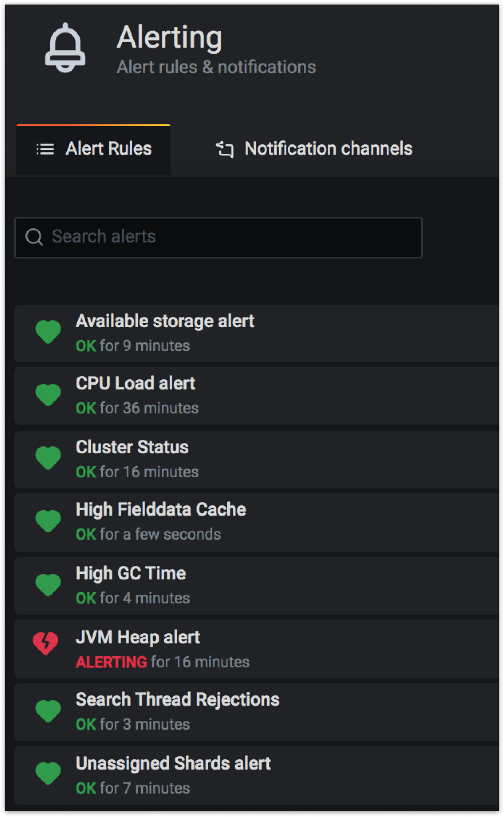Switch to the Alert Rules tab
504x817 pixels.
click(x=93, y=149)
